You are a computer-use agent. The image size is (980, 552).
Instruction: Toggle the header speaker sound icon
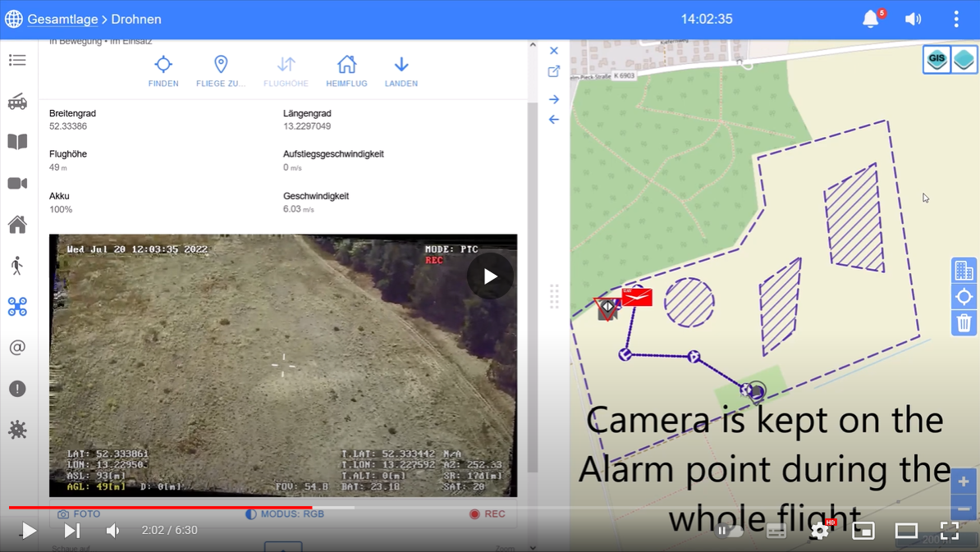pos(914,19)
